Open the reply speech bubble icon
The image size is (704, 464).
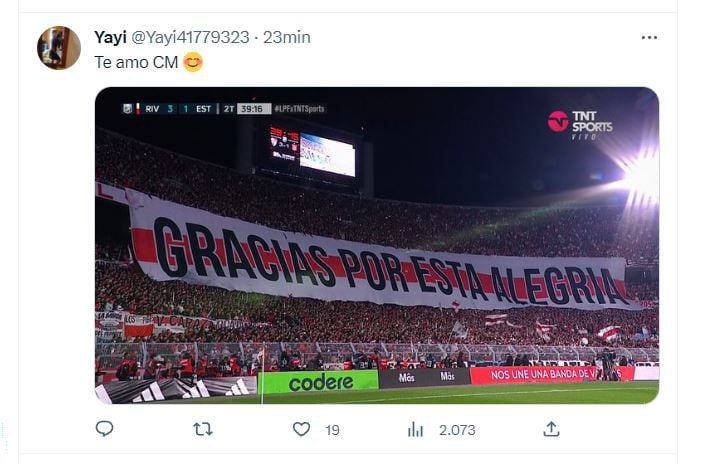pos(104,429)
